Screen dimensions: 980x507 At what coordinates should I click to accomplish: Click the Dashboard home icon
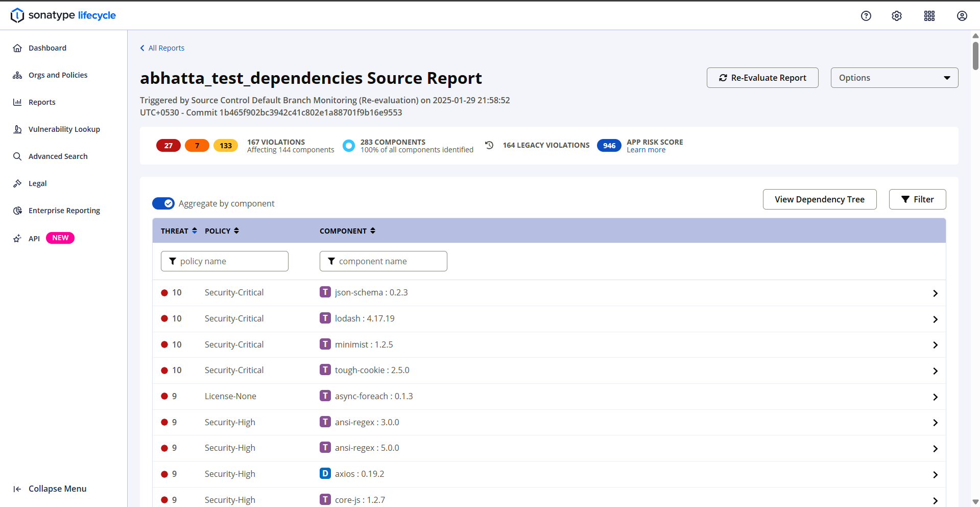(17, 48)
